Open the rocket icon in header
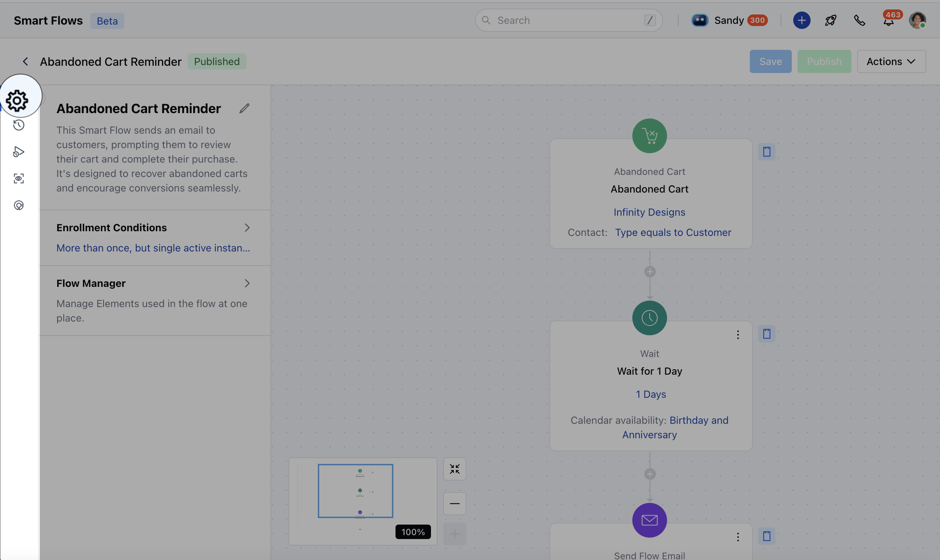This screenshot has height=560, width=940. pyautogui.click(x=830, y=20)
